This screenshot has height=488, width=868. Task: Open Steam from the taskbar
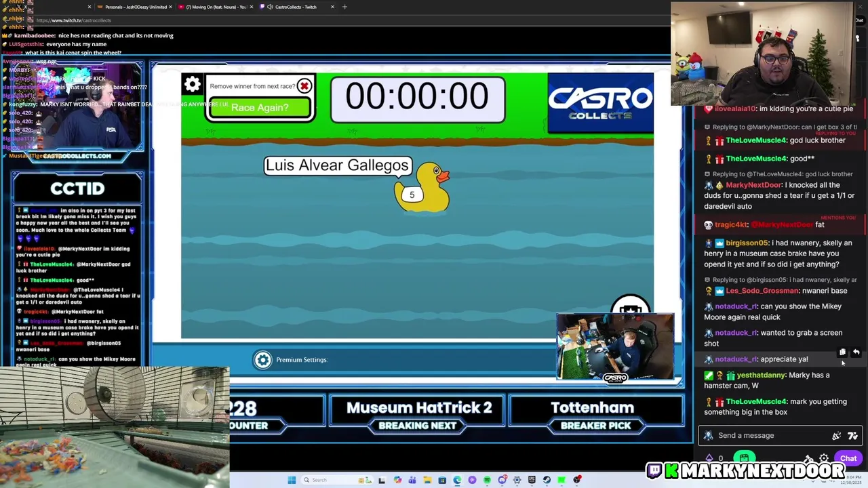(x=547, y=480)
